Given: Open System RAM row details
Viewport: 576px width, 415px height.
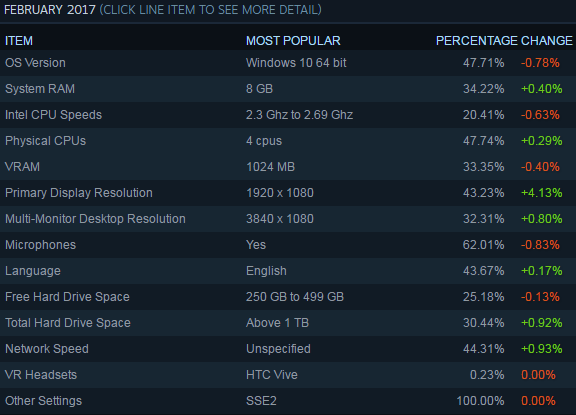Looking at the screenshot, I should point(288,89).
